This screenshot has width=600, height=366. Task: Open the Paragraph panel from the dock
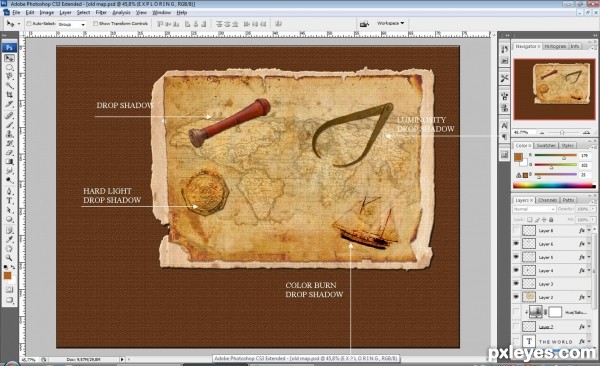[x=504, y=137]
